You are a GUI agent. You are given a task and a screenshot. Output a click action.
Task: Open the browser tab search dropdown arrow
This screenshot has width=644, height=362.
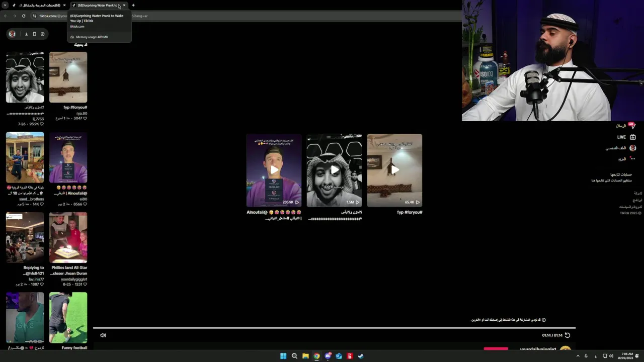pos(5,5)
